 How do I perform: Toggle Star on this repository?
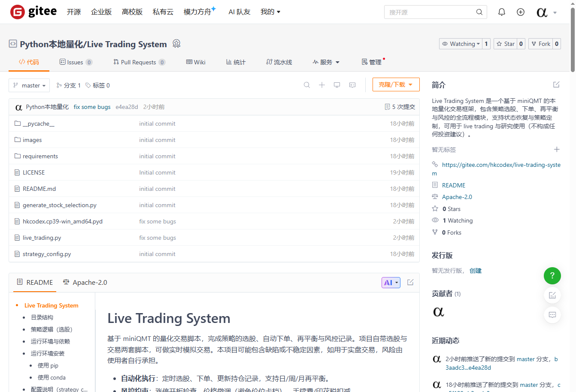(x=505, y=44)
